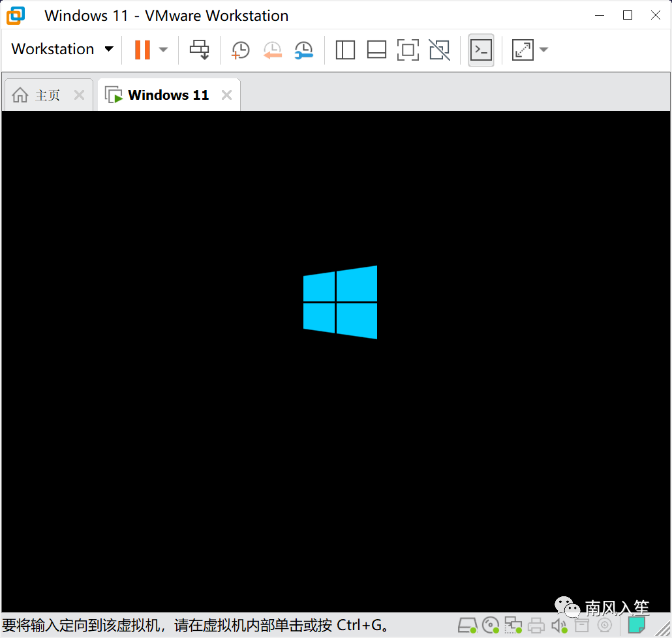
Task: Enter full screen mode
Action: [x=408, y=50]
